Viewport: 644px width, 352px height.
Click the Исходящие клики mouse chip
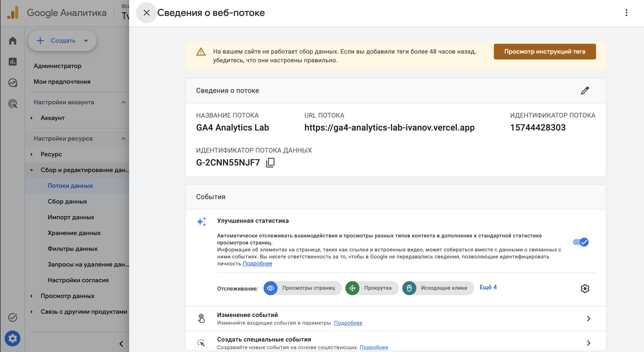click(438, 288)
